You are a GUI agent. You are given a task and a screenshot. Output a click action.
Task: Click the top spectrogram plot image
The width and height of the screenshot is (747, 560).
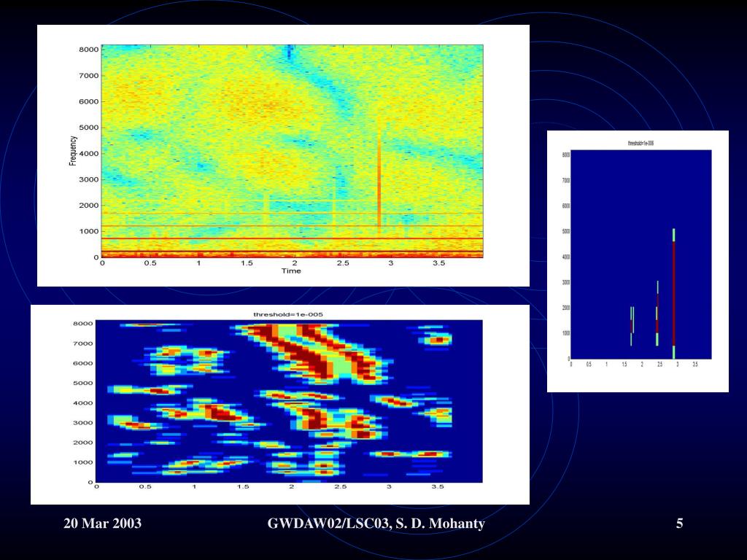click(x=283, y=155)
